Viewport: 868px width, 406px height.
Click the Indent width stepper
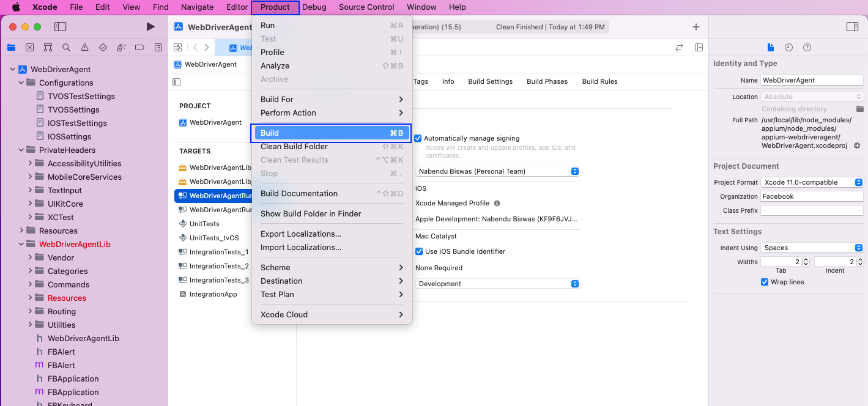(859, 262)
